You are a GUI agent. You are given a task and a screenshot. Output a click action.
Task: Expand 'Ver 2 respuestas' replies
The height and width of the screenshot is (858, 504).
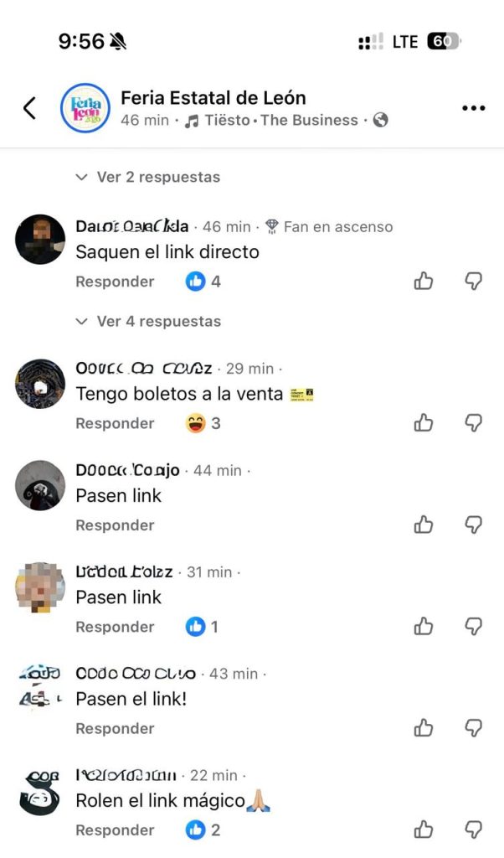click(148, 177)
